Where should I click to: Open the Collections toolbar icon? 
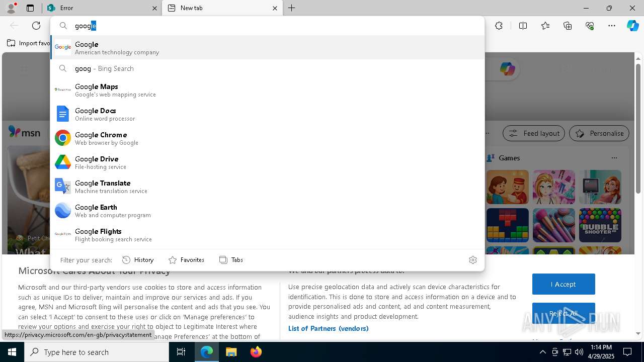568,26
